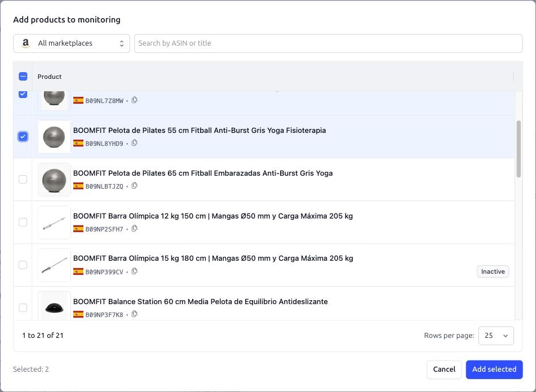Click the 'Selected: 2' counter text
This screenshot has width=536, height=392.
click(x=31, y=369)
